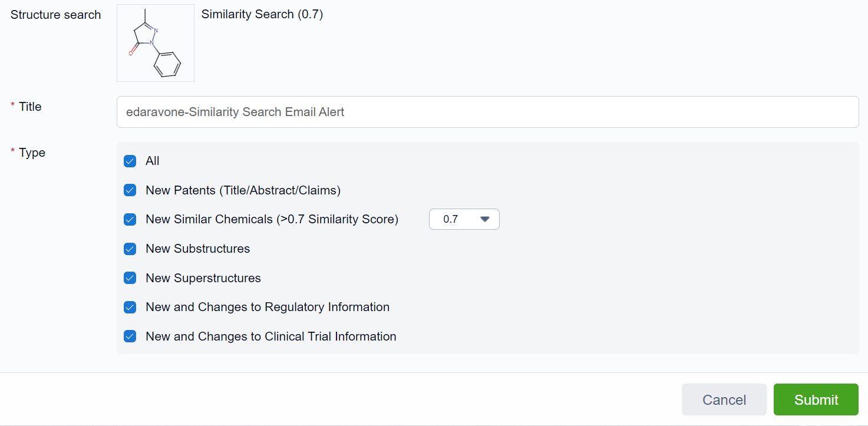868x426 pixels.
Task: Click into the Title input field
Action: pos(487,112)
